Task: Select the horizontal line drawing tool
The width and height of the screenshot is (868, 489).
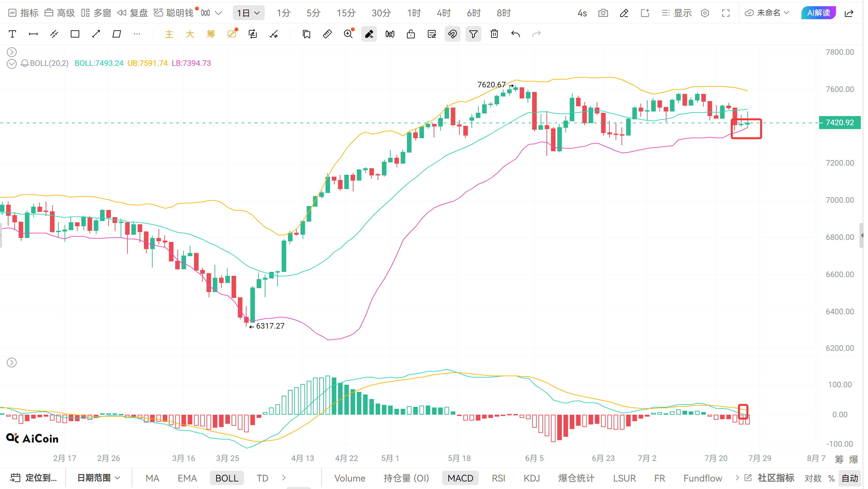Action: tap(33, 34)
